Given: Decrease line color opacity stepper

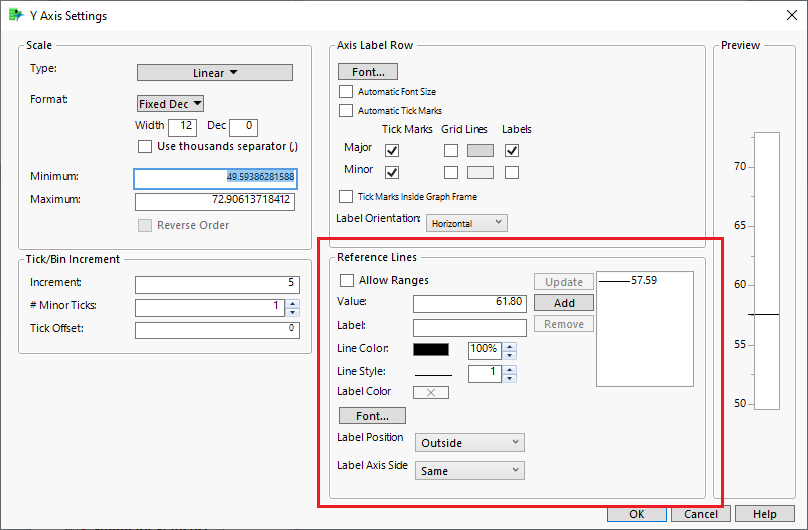Looking at the screenshot, I should coord(510,355).
